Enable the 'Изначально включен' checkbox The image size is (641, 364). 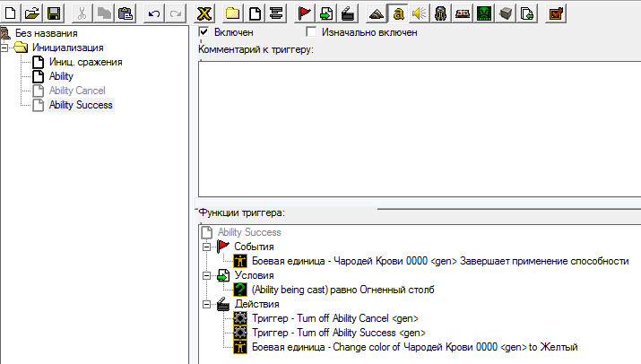(311, 32)
